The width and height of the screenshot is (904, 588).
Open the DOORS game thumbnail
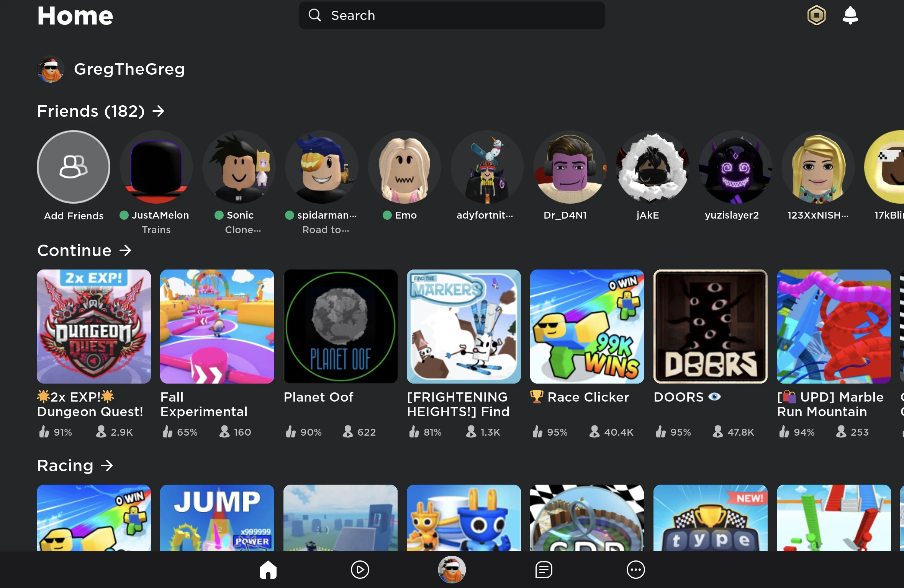[x=710, y=327]
